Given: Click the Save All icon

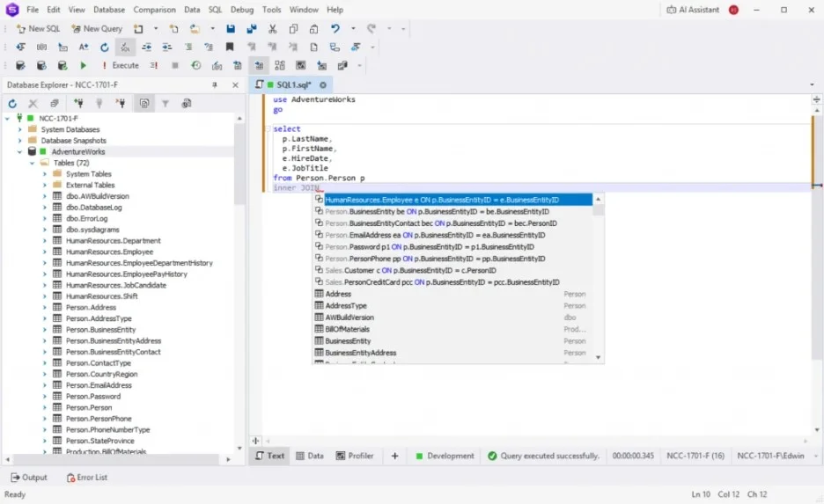Looking at the screenshot, I should pos(251,29).
